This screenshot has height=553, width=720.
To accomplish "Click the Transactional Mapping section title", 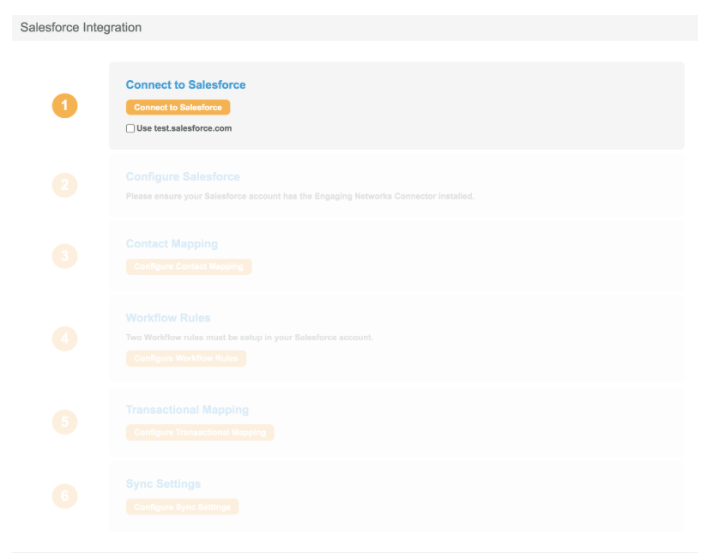I will pyautogui.click(x=187, y=410).
